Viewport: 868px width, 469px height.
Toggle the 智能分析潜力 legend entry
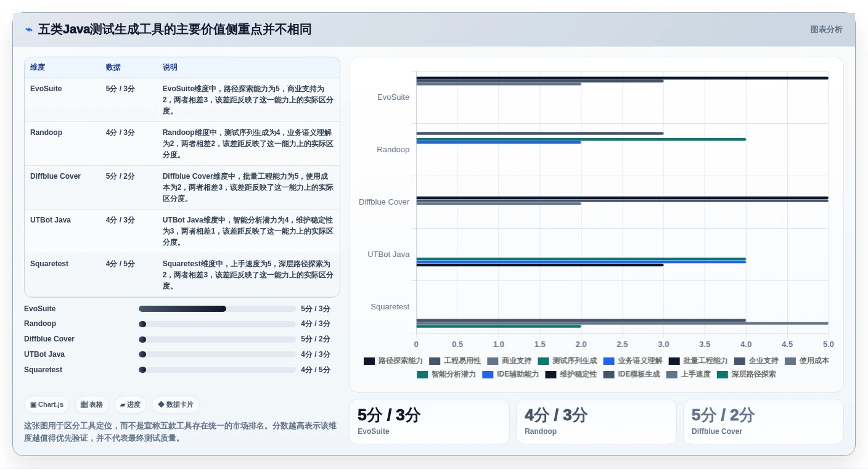pyautogui.click(x=446, y=375)
